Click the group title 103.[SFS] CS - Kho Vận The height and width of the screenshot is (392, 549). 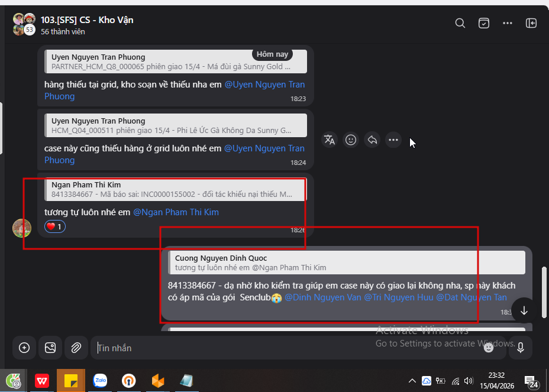coord(87,20)
